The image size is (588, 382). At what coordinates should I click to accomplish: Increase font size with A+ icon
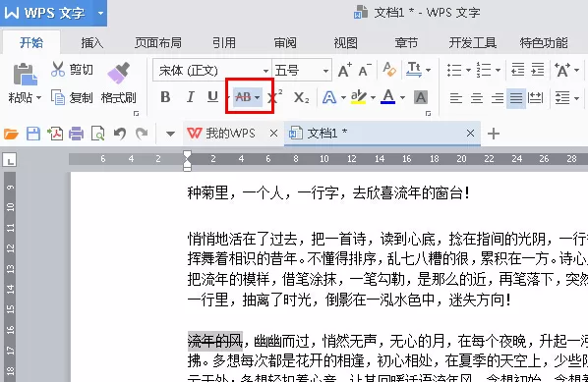click(344, 70)
